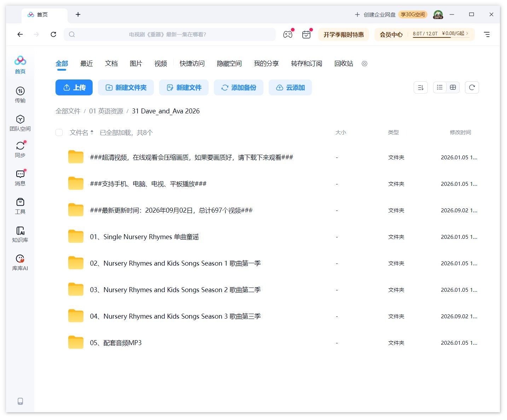Click the 大小 column header
Image resolution: width=507 pixels, height=420 pixels.
(341, 132)
